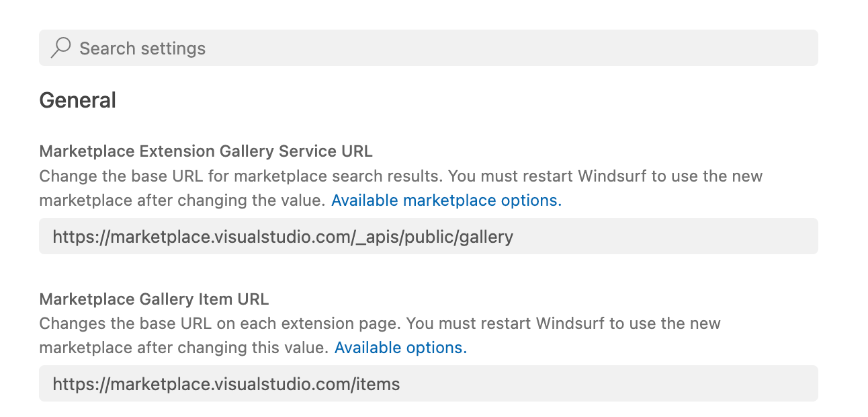Select the blue Available options text
The image size is (868, 417).
click(x=399, y=347)
